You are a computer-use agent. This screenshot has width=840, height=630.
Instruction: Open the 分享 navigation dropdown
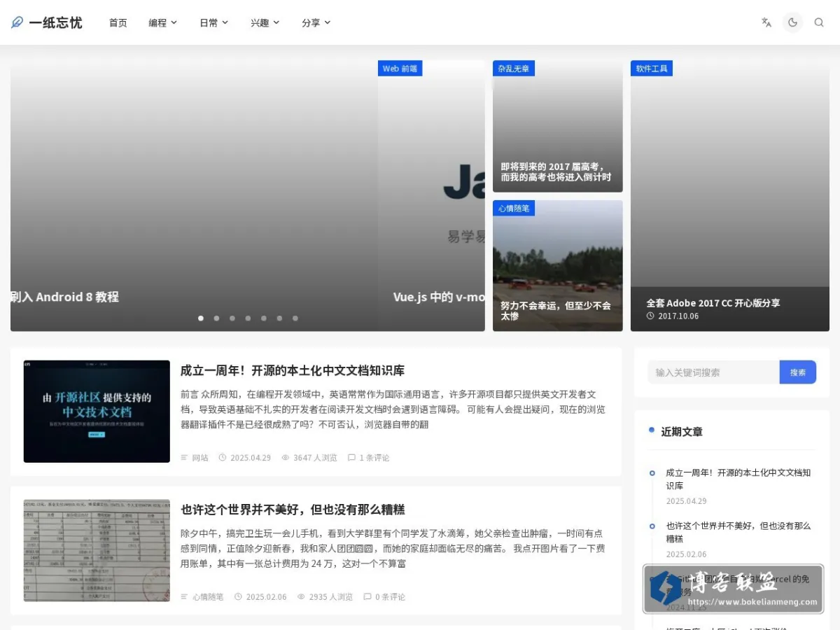pyautogui.click(x=316, y=22)
